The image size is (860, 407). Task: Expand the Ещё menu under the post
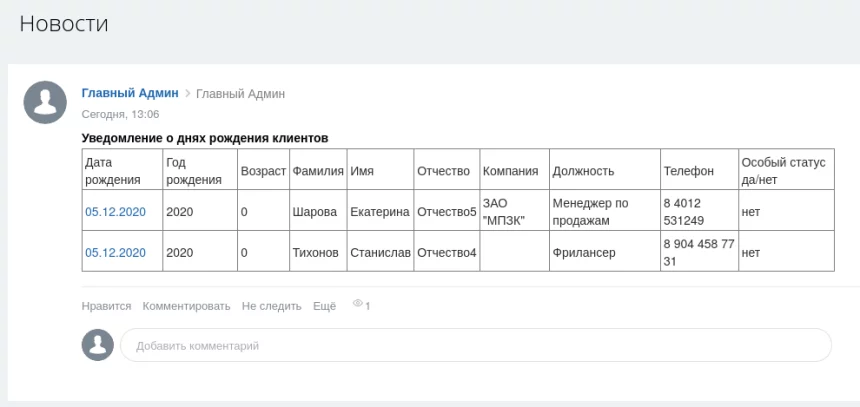pos(324,306)
